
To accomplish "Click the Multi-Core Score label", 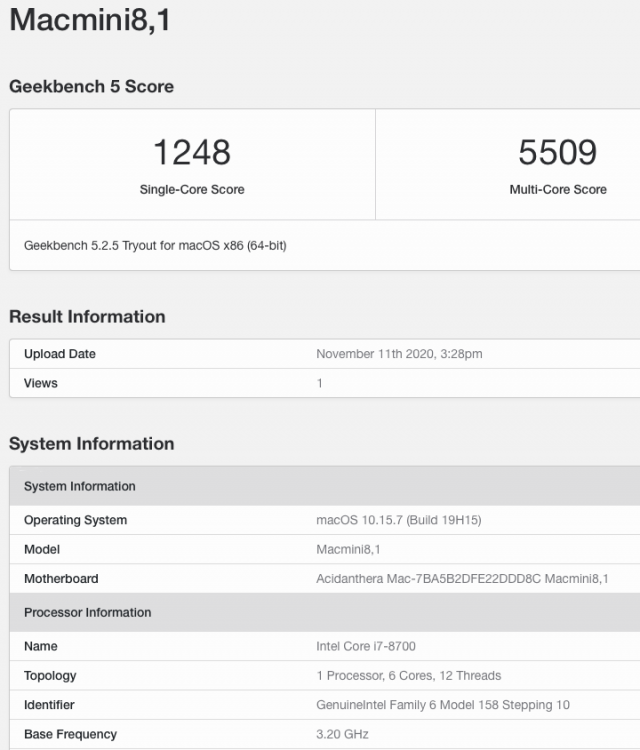I will [558, 189].
